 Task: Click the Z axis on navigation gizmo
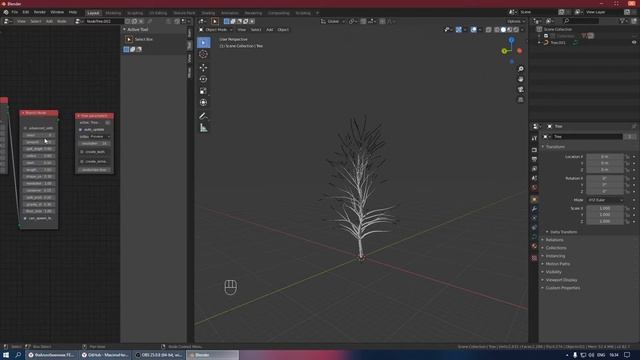(511, 40)
